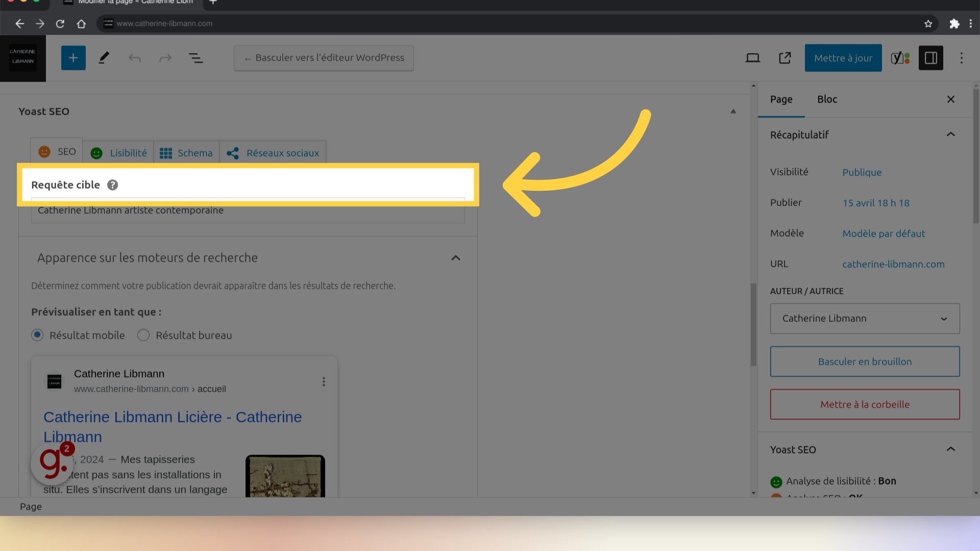Image resolution: width=980 pixels, height=551 pixels.
Task: Open the snippet preview three-dot menu
Action: point(324,382)
